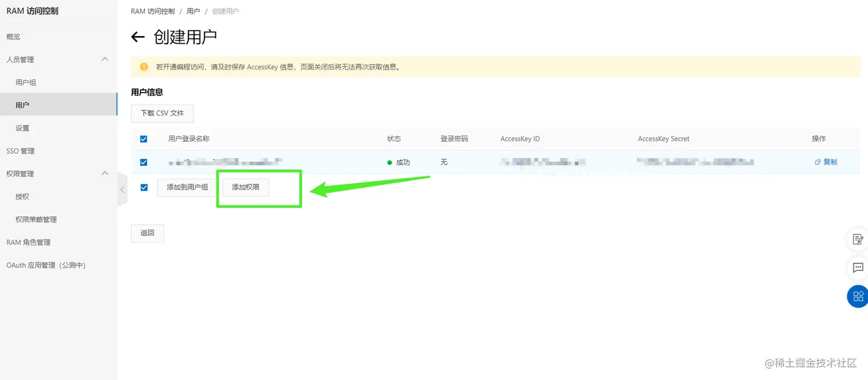Click the 无 login password cell

[444, 162]
